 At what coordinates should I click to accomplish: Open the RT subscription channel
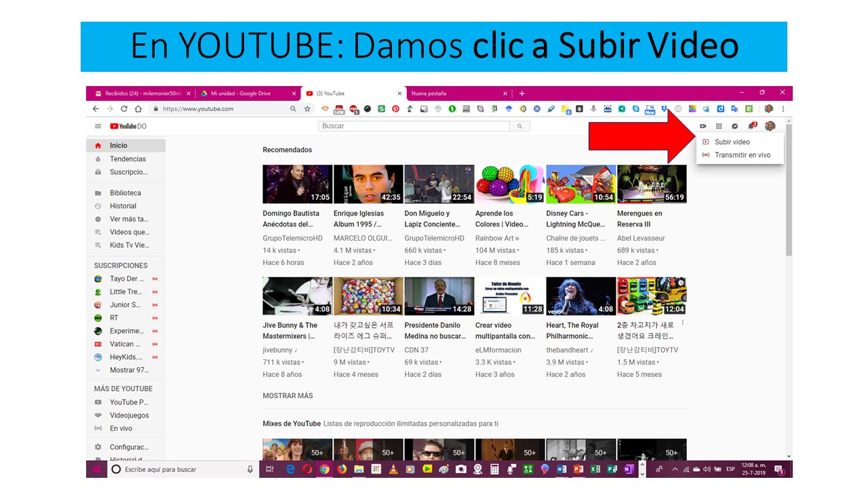click(125, 318)
